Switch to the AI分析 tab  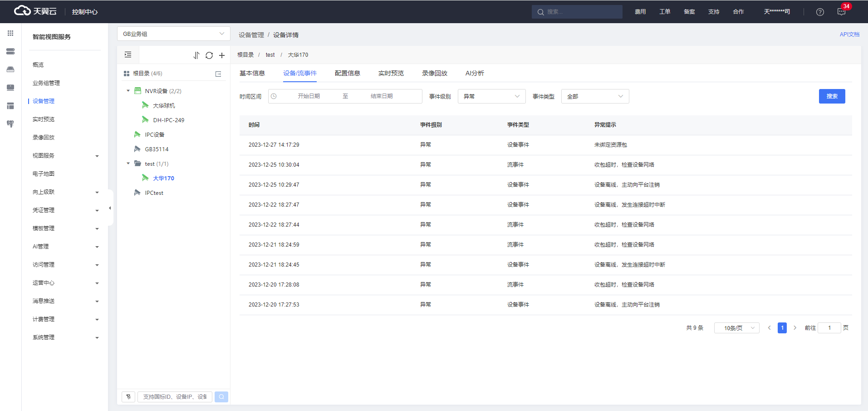point(475,73)
